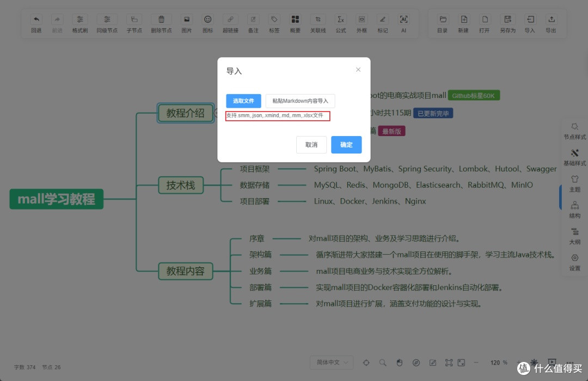Click the 另存为 save-as icon
Viewport: 588px width, 381px height.
[x=507, y=20]
